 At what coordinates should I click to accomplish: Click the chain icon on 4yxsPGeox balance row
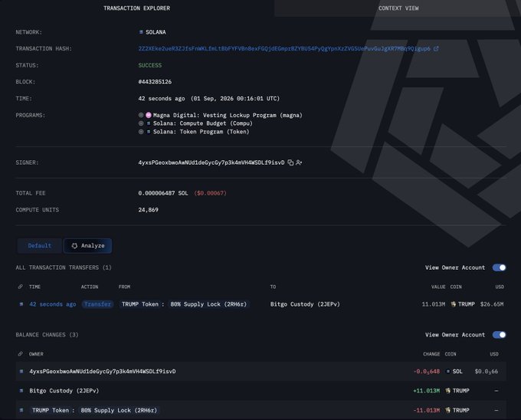pyautogui.click(x=21, y=371)
